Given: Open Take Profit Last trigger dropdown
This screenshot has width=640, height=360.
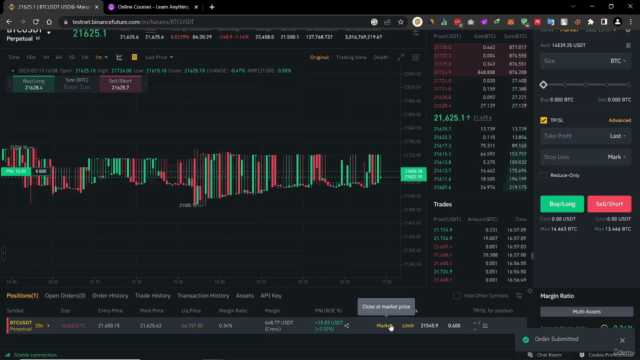Looking at the screenshot, I should tap(618, 136).
